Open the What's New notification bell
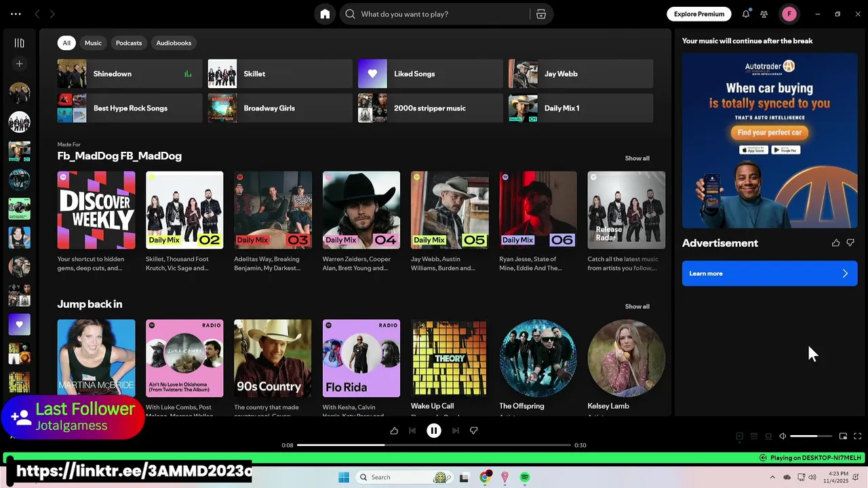The width and height of the screenshot is (868, 488). coord(746,14)
